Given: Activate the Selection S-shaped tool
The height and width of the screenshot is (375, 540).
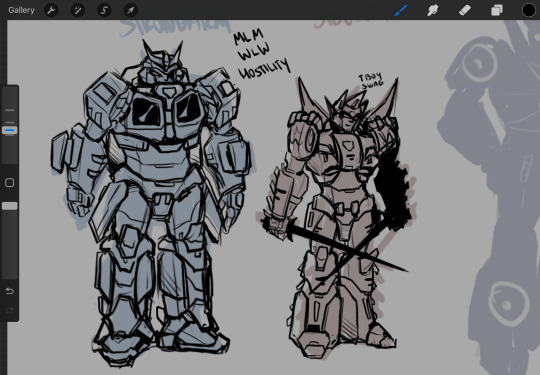Looking at the screenshot, I should tap(104, 10).
